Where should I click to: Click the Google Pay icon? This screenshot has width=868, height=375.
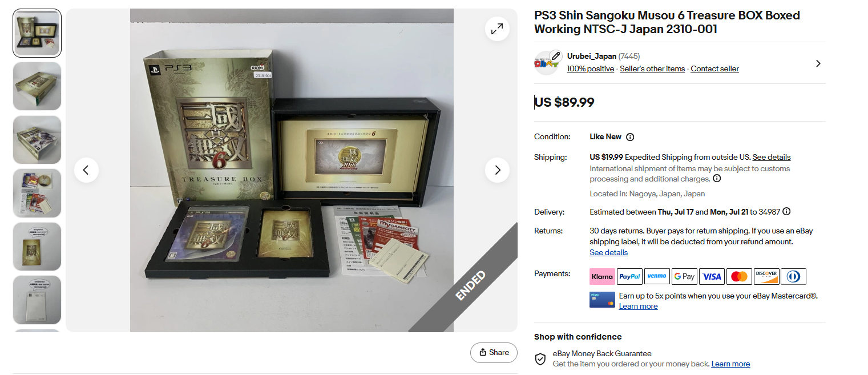[x=684, y=276]
